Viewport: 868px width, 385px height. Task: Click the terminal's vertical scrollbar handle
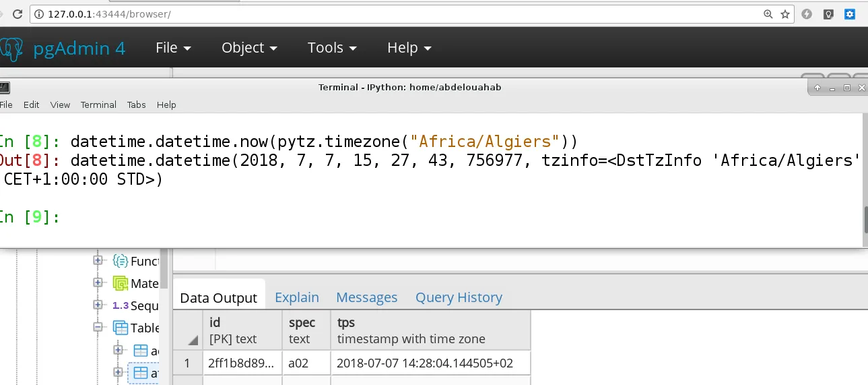(x=865, y=219)
